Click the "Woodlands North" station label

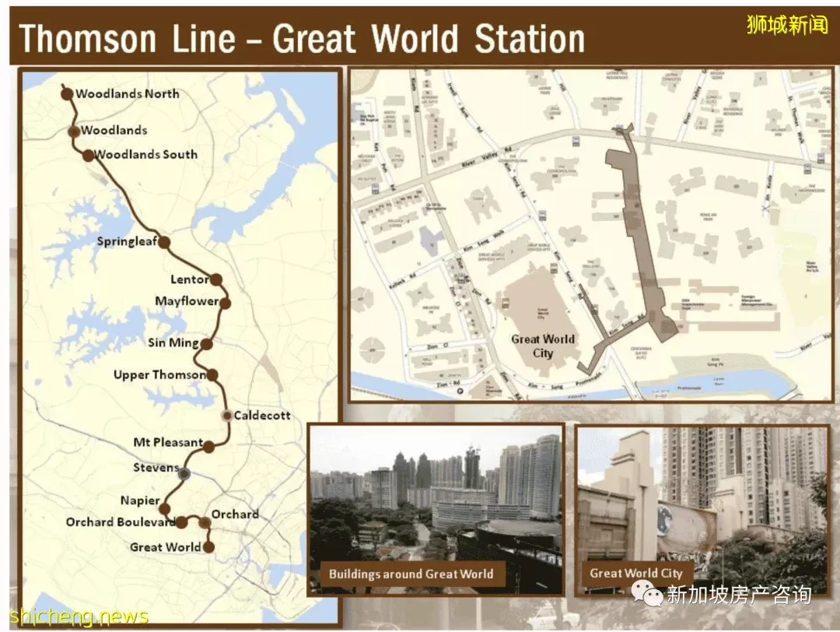(x=128, y=94)
